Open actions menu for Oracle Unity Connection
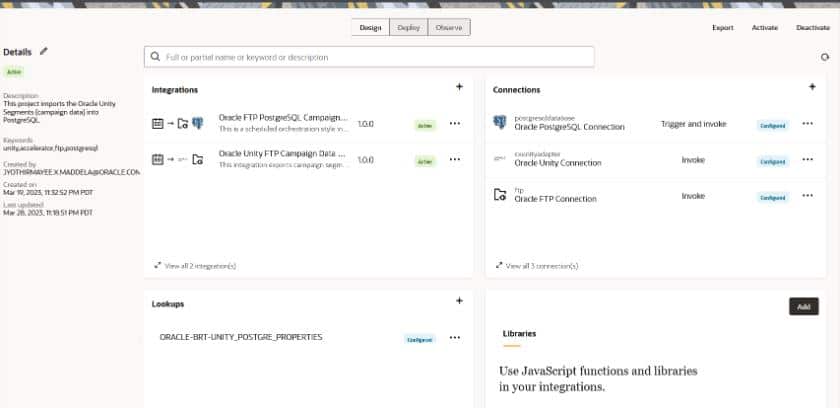 (x=807, y=160)
